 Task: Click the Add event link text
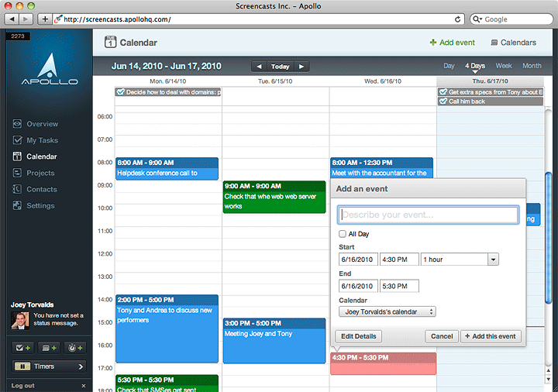click(457, 43)
